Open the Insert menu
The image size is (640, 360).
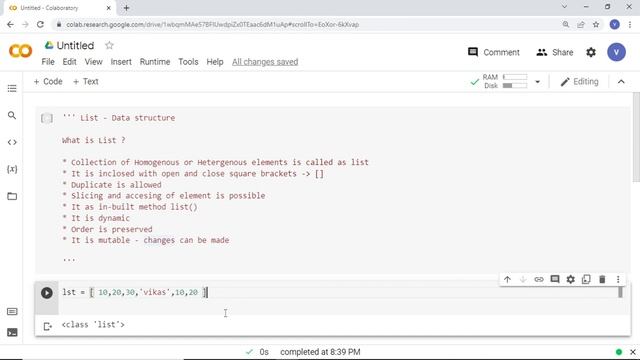121,62
